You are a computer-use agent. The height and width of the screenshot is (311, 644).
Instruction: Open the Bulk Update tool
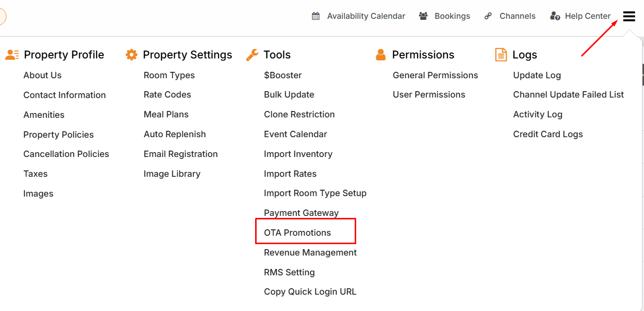[289, 95]
